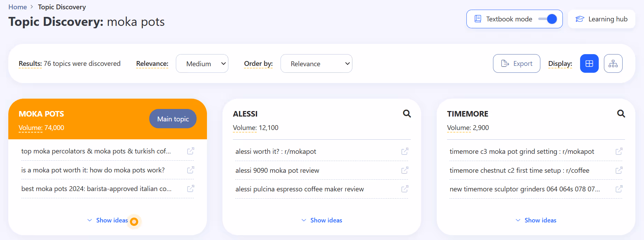Click the 'Order by:' label
644x240 pixels.
[x=258, y=63]
